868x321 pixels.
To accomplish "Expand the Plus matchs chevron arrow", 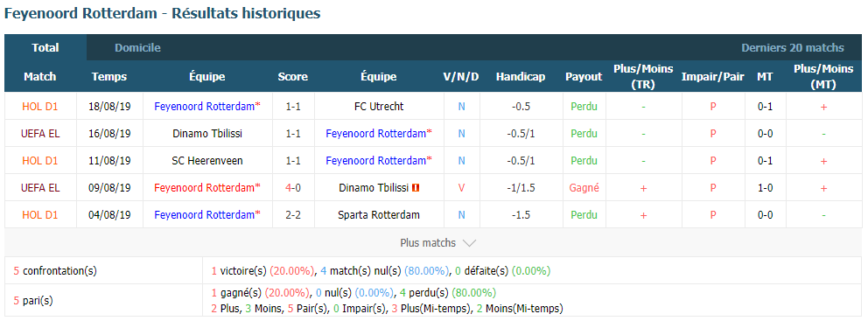I will coord(468,243).
